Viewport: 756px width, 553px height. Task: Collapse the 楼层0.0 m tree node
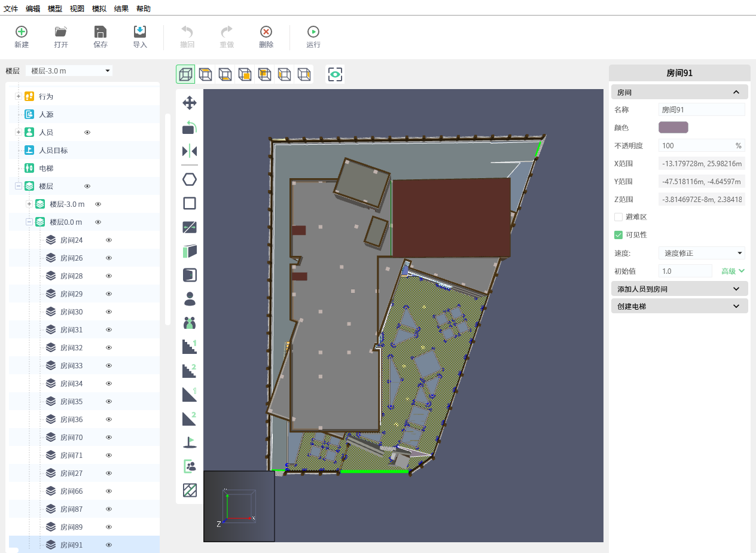(29, 222)
